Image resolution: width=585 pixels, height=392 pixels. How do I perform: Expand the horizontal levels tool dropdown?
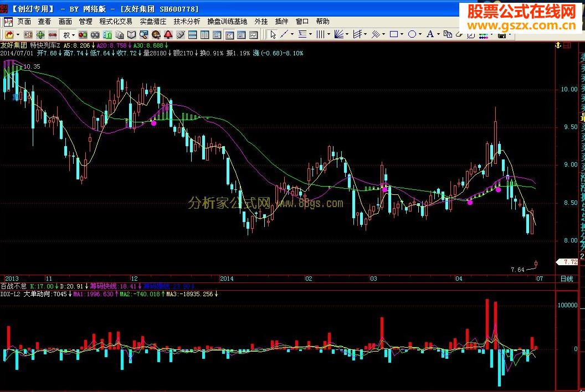(310, 34)
